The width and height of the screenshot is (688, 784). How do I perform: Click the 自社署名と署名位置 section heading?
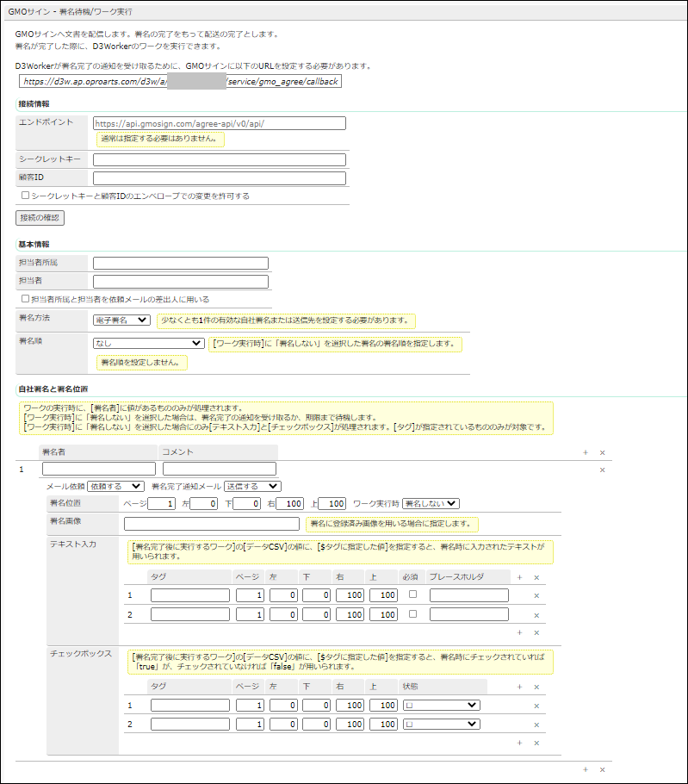tap(53, 389)
